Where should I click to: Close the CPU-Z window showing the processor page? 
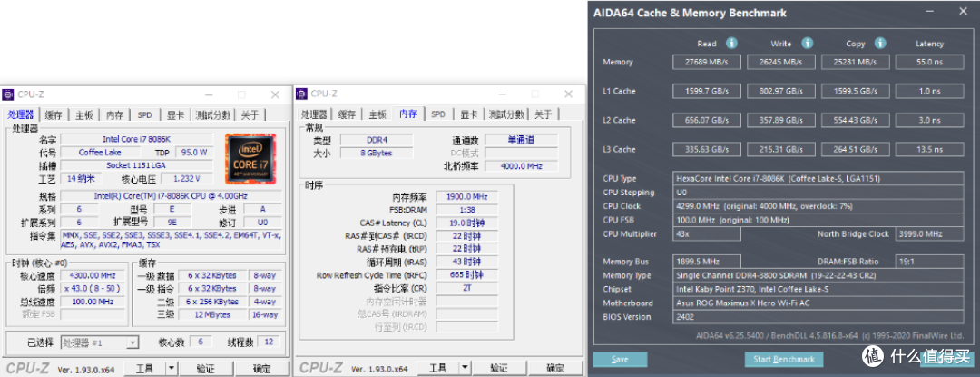point(274,94)
